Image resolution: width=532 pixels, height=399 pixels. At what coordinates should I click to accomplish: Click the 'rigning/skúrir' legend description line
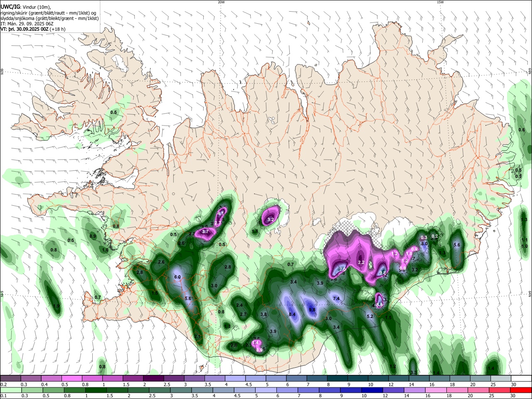pyautogui.click(x=48, y=13)
